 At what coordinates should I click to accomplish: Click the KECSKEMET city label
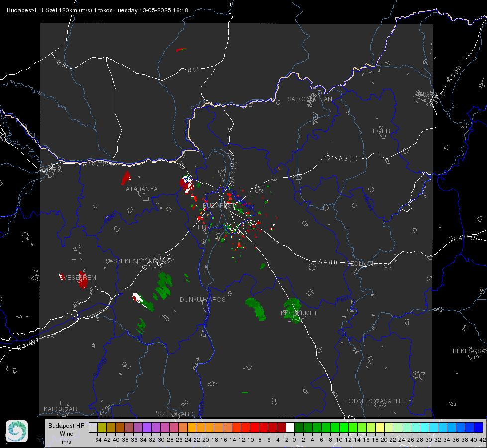[x=299, y=313]
